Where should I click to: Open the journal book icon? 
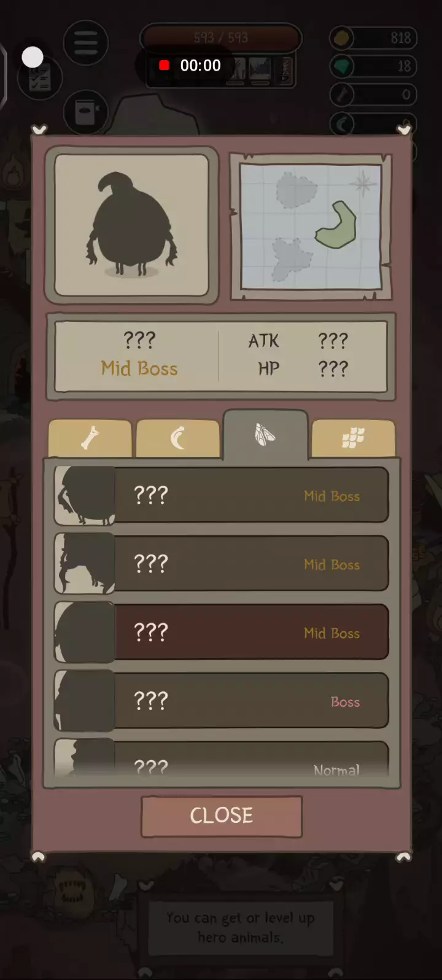(85, 112)
